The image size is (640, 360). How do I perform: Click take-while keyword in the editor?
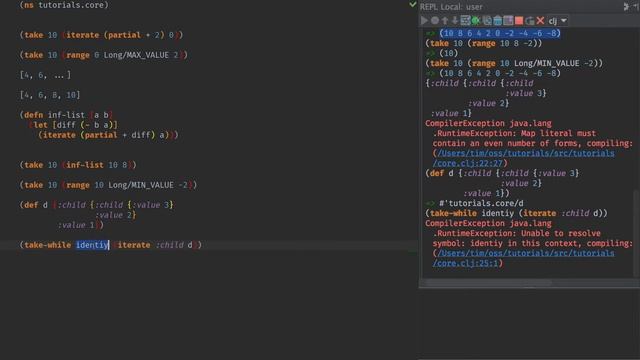pyautogui.click(x=48, y=245)
